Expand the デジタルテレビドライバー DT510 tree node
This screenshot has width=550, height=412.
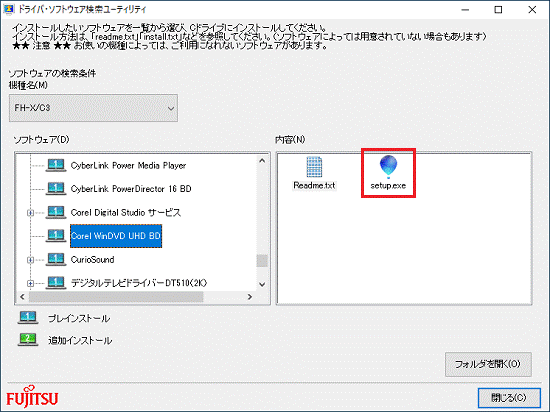[x=31, y=283]
